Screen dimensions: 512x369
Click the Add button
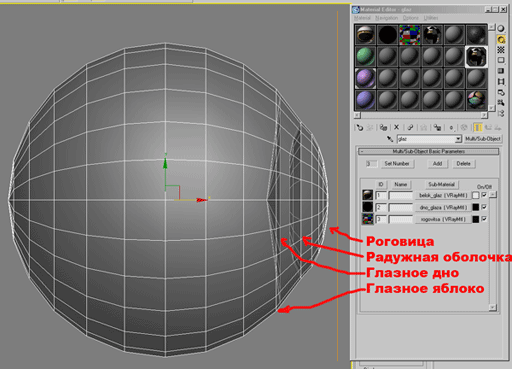click(437, 164)
